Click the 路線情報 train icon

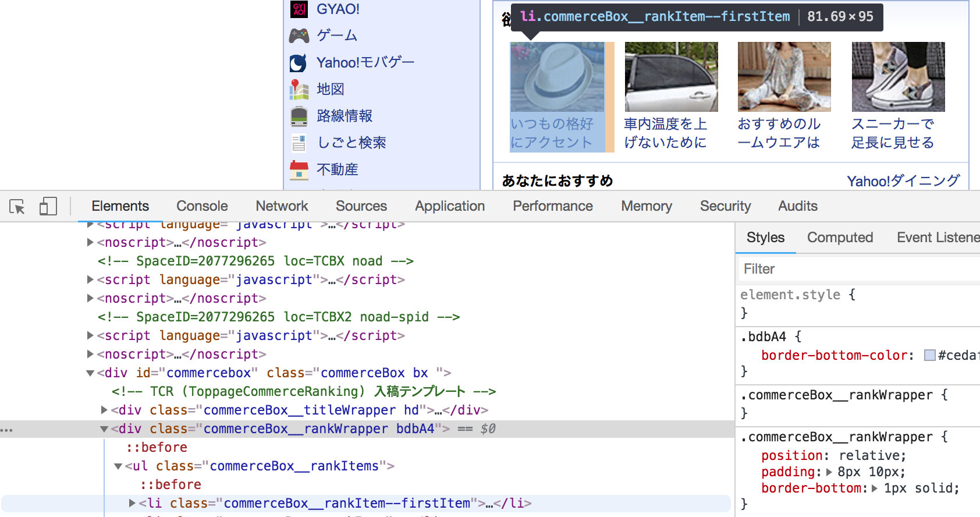pos(299,116)
